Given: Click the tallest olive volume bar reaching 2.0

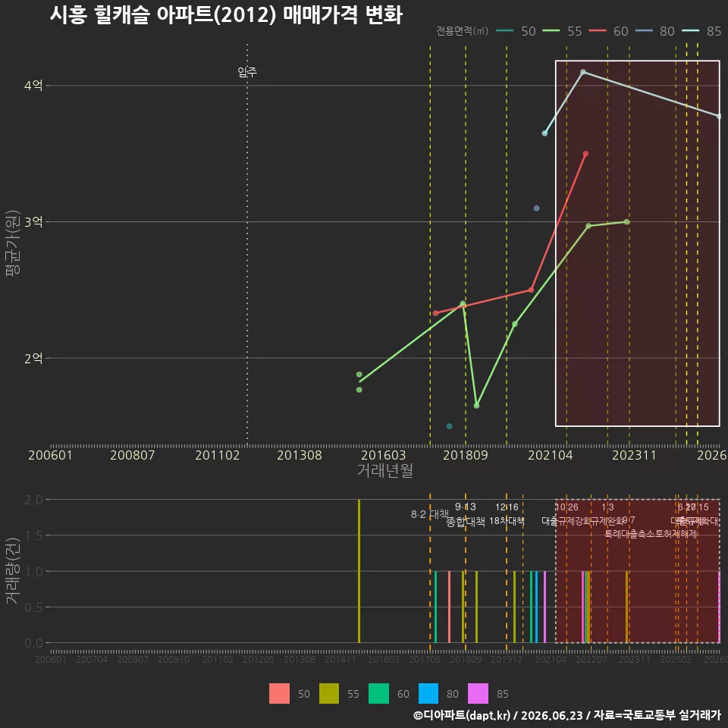Looking at the screenshot, I should click(x=359, y=571).
